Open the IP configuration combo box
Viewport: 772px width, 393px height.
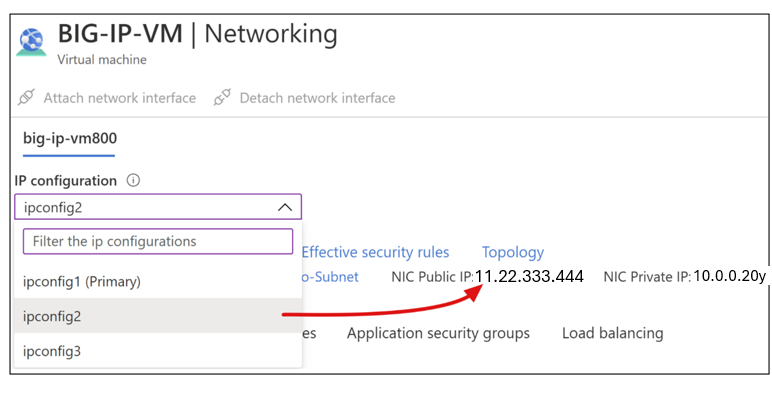tap(158, 207)
